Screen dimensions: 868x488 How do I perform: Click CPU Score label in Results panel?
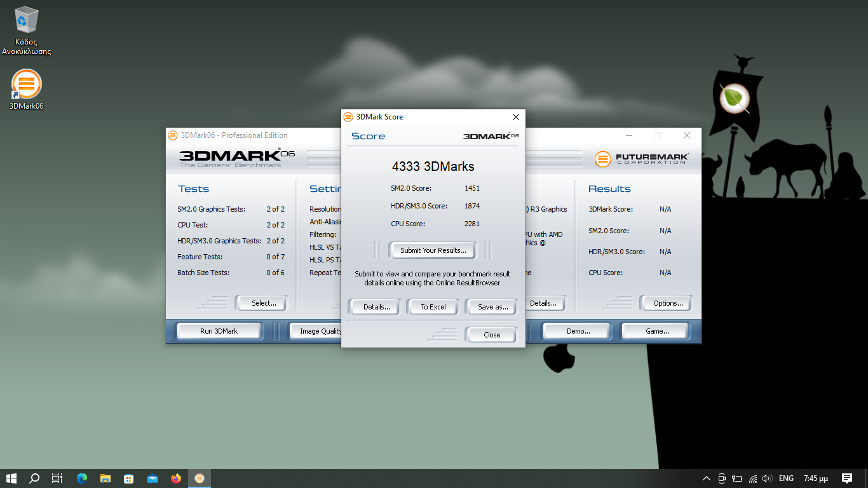coord(606,273)
